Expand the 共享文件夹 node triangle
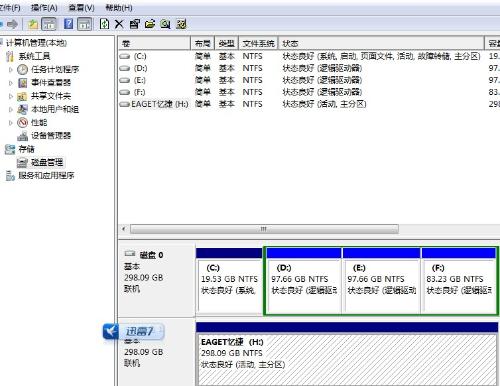The image size is (500, 386). (x=11, y=96)
